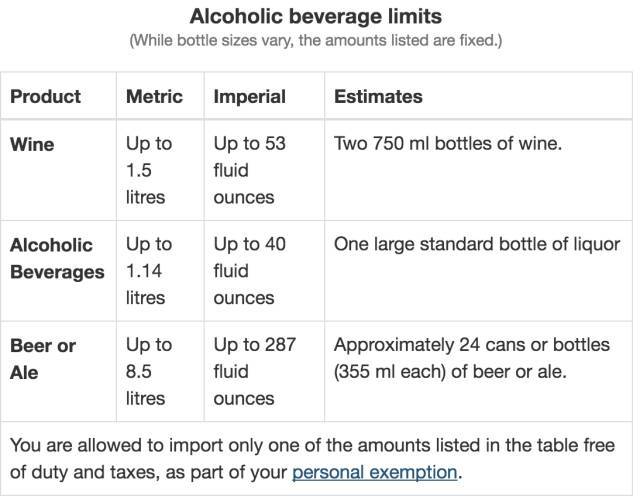
Task: Click the Beer or Ale row label
Action: click(43, 359)
